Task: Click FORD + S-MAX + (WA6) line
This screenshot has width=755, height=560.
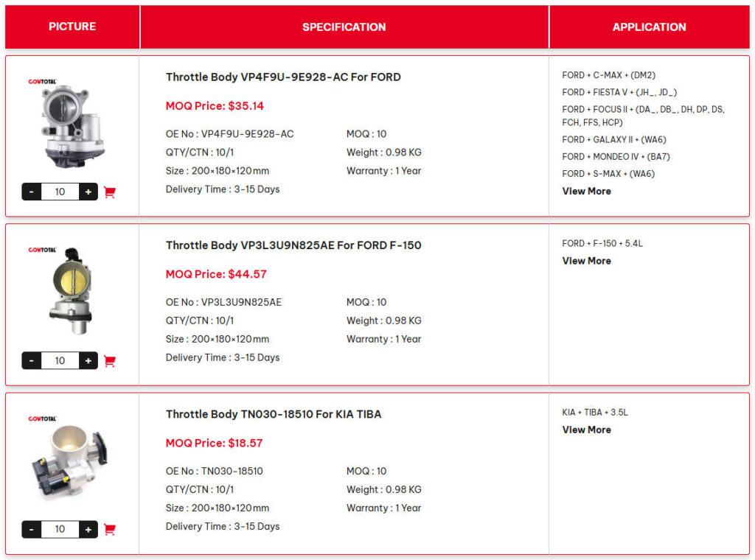Action: 608,174
